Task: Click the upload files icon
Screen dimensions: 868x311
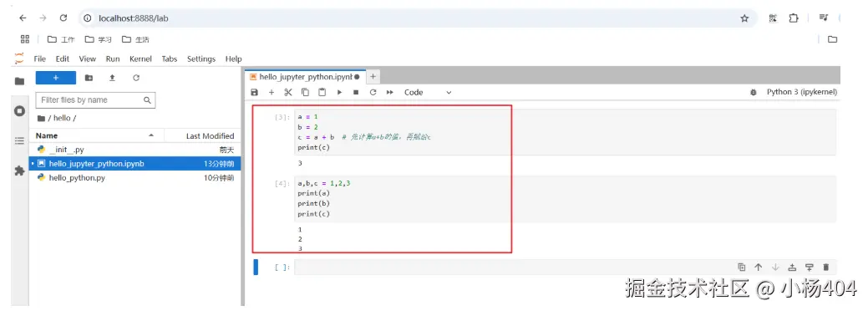Action: pos(113,78)
